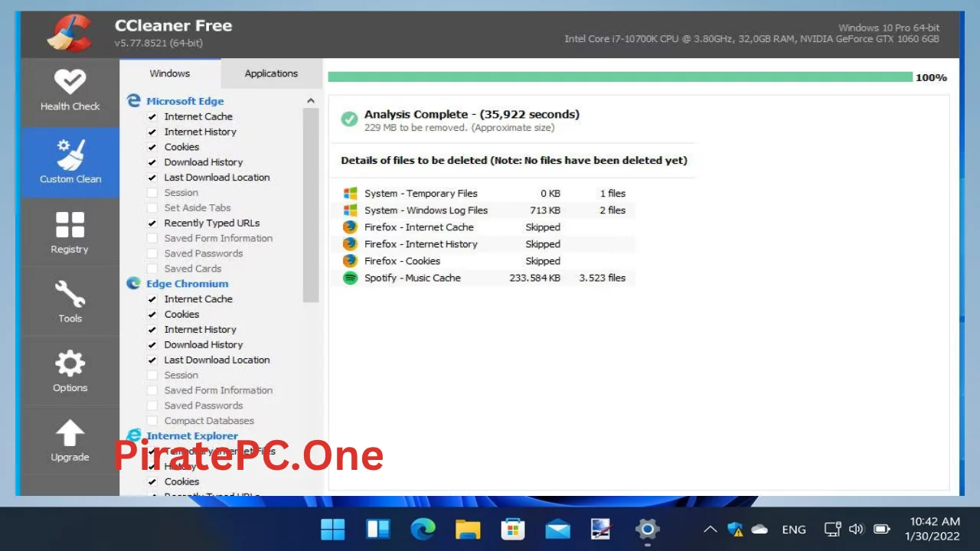Switch to the Windows tab
Screen dimensions: 980x551
[170, 73]
